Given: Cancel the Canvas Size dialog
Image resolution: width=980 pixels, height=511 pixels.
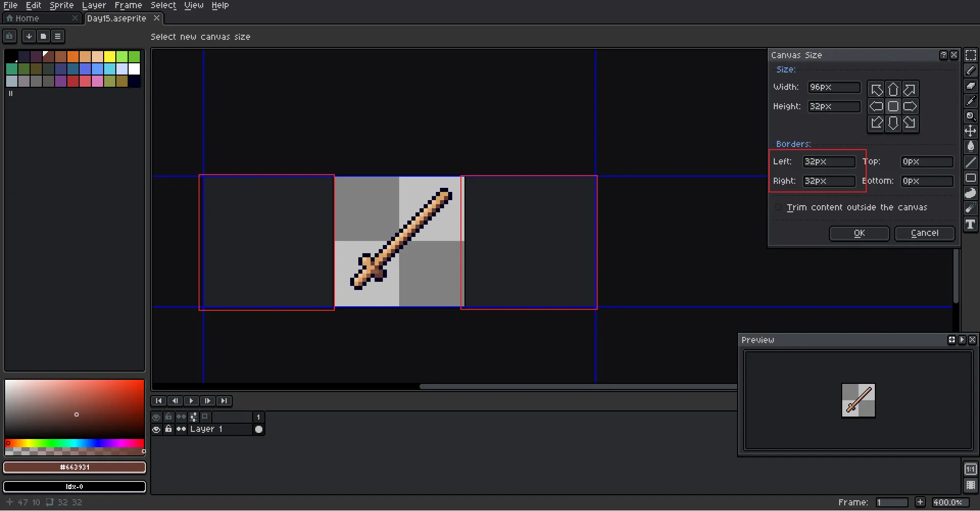Looking at the screenshot, I should [x=924, y=233].
